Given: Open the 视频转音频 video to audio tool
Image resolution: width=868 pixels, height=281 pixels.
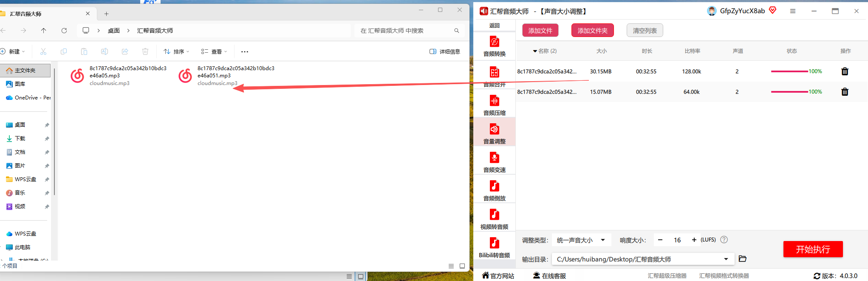Looking at the screenshot, I should pyautogui.click(x=494, y=219).
